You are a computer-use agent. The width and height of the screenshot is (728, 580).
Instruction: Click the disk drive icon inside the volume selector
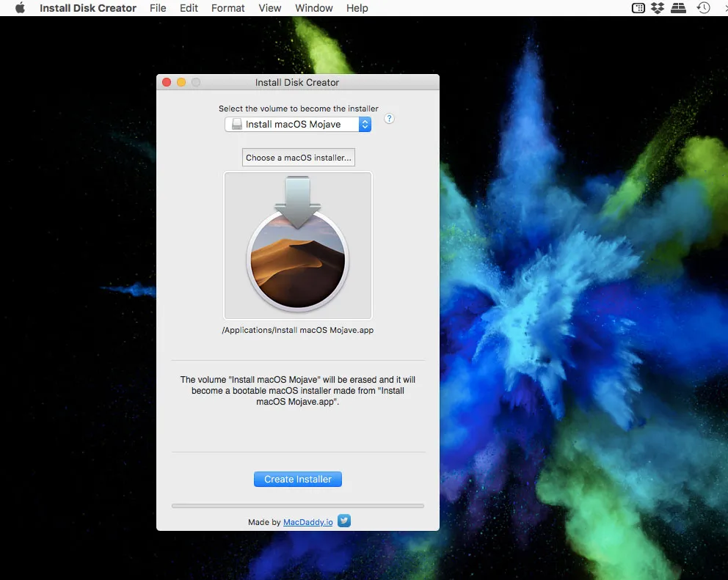(x=236, y=124)
